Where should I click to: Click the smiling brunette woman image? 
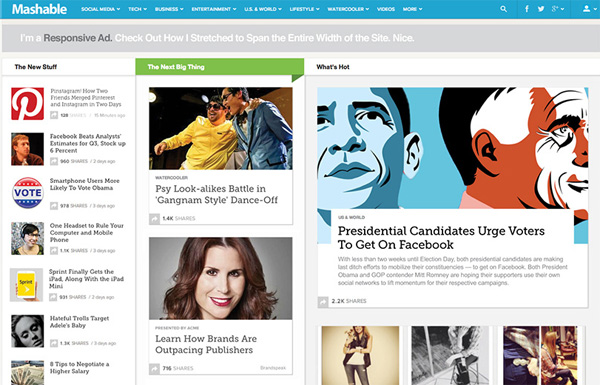221,279
